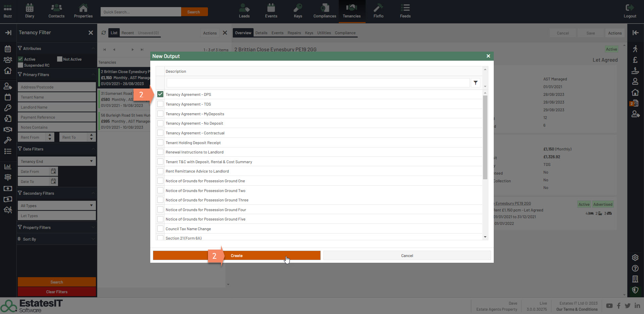This screenshot has width=644, height=314.
Task: Open the settings gear in right sidebar
Action: point(635,257)
